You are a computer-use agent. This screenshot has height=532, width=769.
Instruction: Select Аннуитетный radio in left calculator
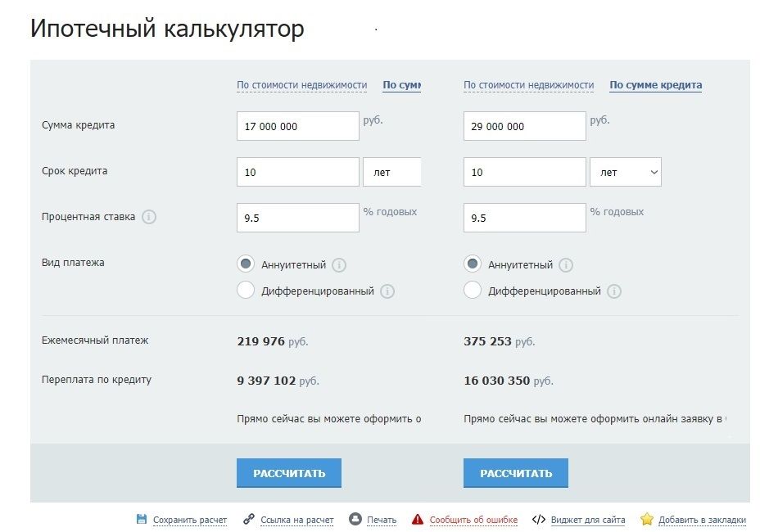[245, 264]
